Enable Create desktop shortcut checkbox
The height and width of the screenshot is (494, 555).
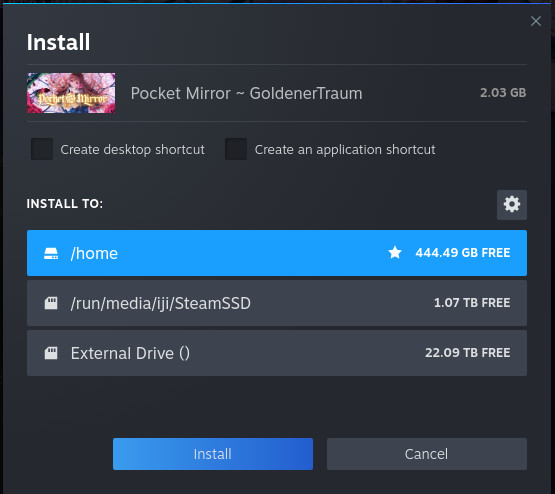42,149
